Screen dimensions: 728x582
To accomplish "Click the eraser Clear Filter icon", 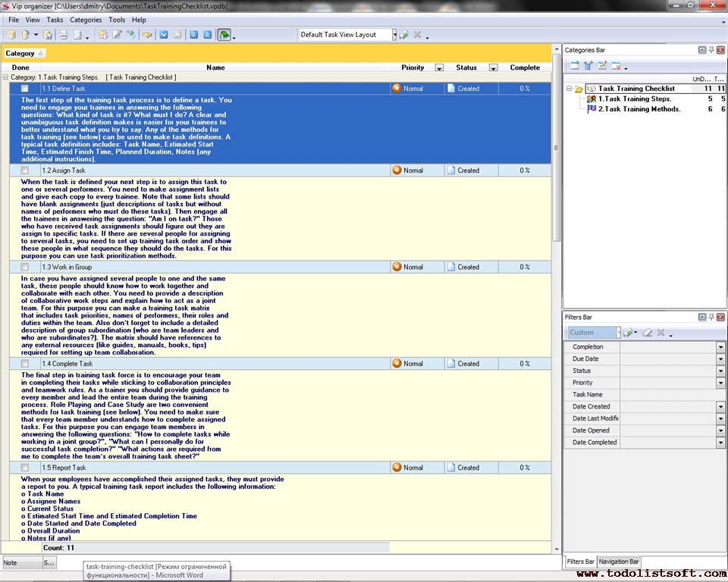I will pos(647,333).
